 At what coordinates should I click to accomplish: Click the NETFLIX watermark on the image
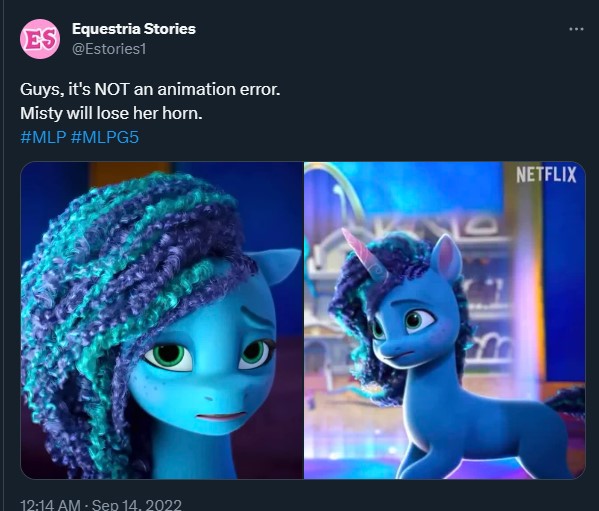tap(546, 175)
